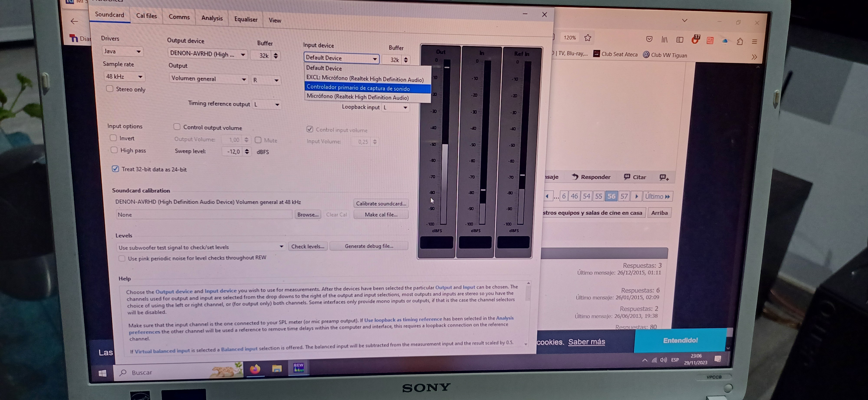Screen dimensions: 868x400
Task: Switch to Cal files tab
Action: [146, 16]
